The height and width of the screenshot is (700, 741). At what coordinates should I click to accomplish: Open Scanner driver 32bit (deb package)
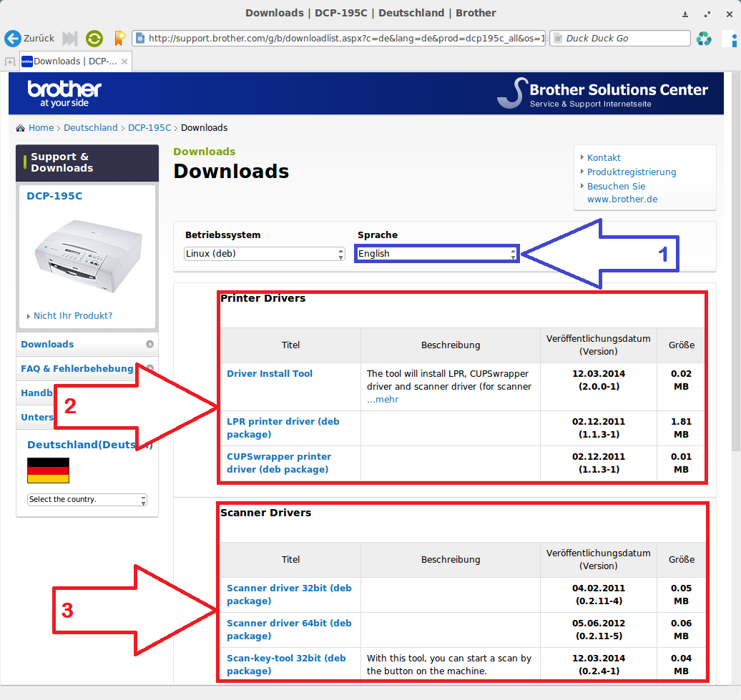pyautogui.click(x=289, y=595)
